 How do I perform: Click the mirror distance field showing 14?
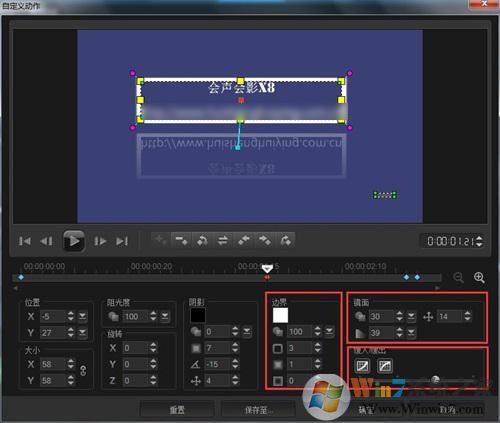(450, 316)
